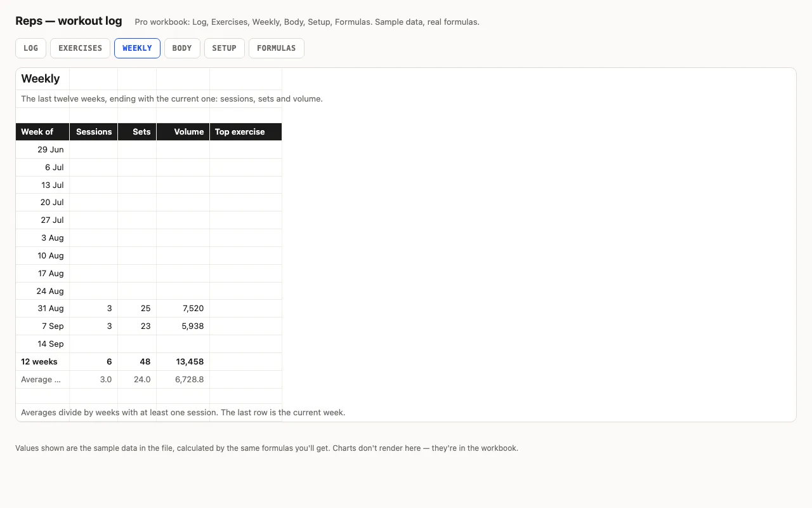Click the volume value 7,520

(x=183, y=309)
